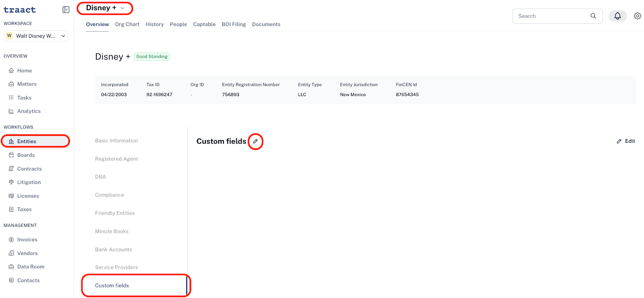Switch to the Overview tab
Image resolution: width=644 pixels, height=298 pixels.
[97, 25]
